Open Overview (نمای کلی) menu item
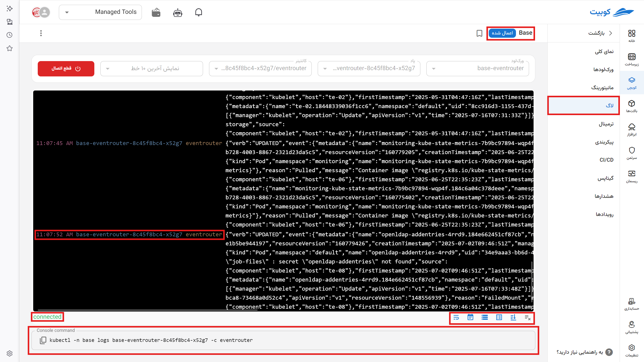This screenshot has height=362, width=644. pyautogui.click(x=584, y=52)
